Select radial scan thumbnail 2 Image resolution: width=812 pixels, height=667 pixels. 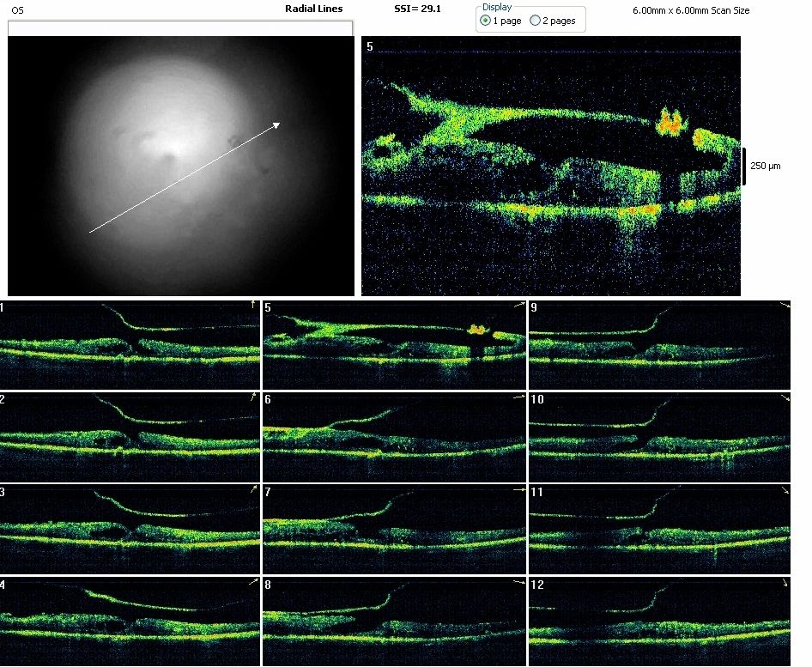click(x=130, y=436)
